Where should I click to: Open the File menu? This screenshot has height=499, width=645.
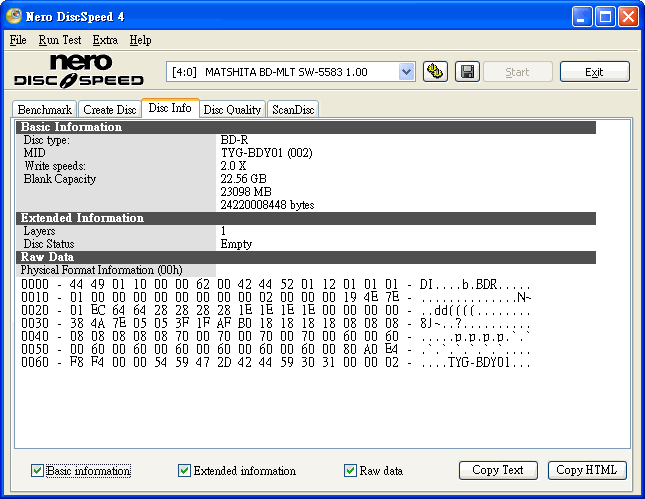coord(18,40)
